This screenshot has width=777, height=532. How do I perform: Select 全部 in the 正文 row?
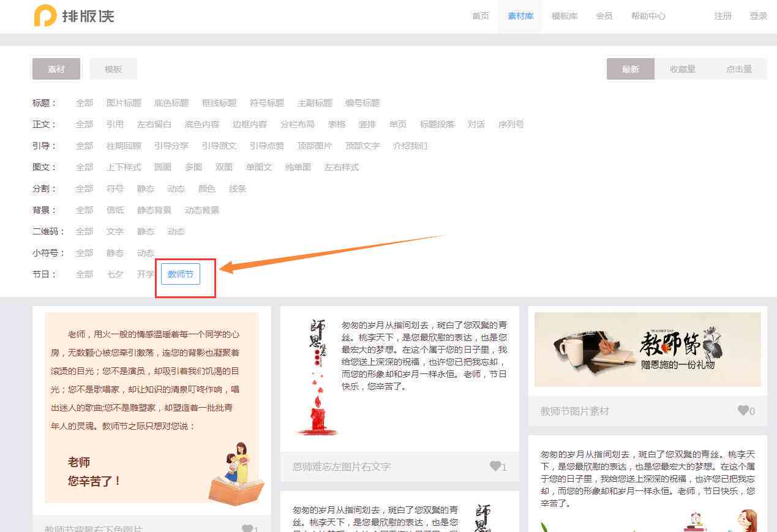(x=84, y=124)
